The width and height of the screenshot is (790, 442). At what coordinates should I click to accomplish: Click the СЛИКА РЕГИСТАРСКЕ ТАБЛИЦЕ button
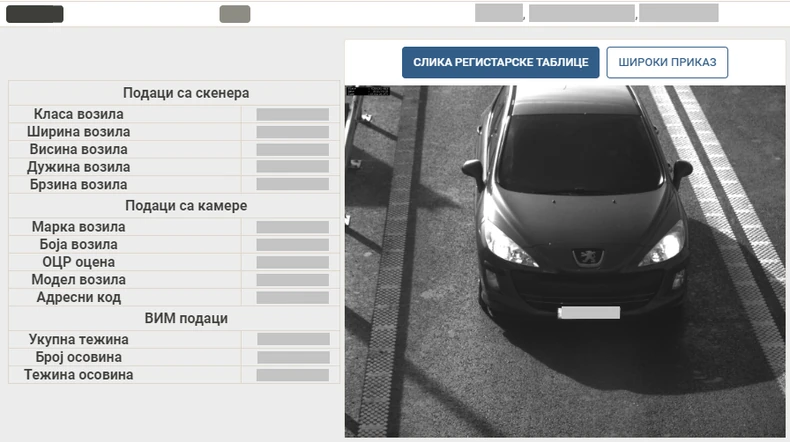500,62
